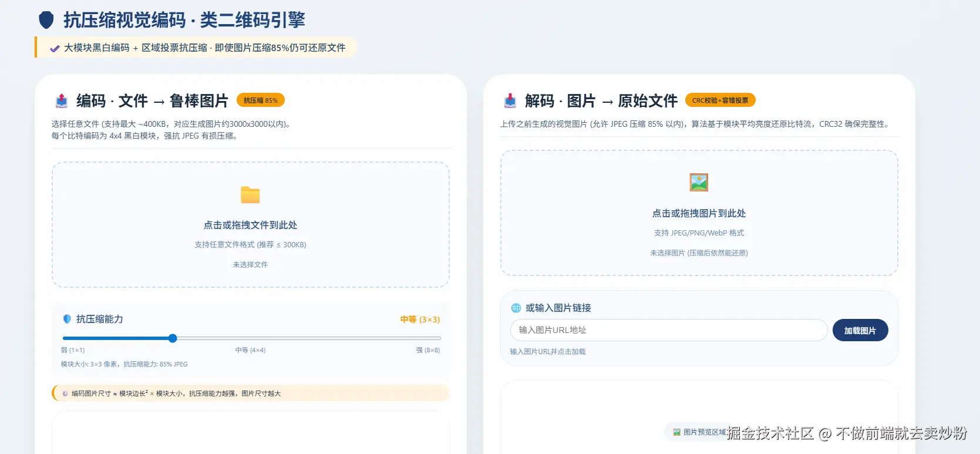Click the 未选择图片 (压缩后依然能还原) text
This screenshot has height=454, width=980.
click(x=699, y=253)
